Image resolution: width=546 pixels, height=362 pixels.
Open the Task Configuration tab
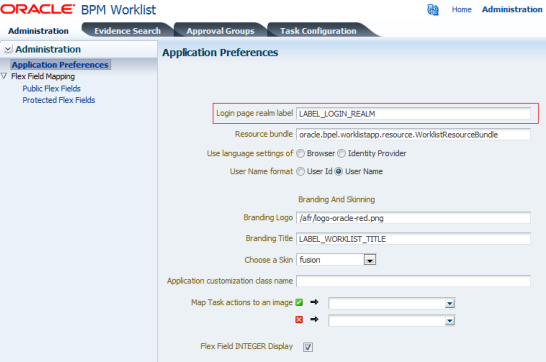pos(318,31)
